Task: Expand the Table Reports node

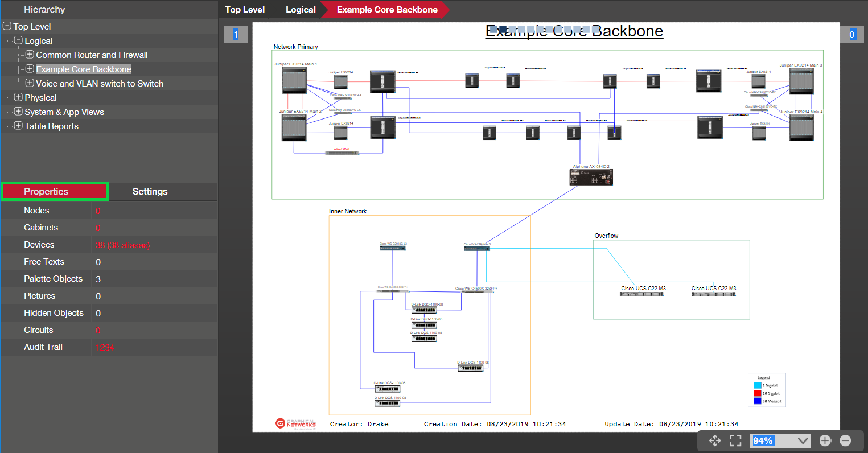Action: click(18, 126)
